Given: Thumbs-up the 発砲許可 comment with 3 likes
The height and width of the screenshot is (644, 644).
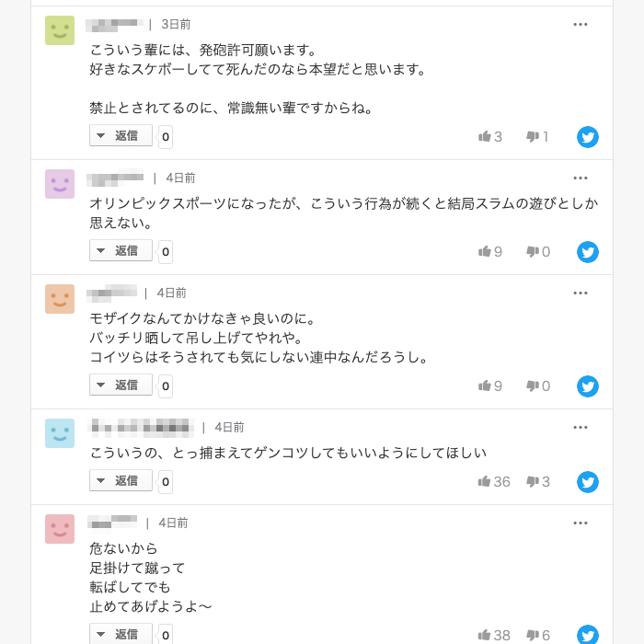Looking at the screenshot, I should tap(485, 137).
